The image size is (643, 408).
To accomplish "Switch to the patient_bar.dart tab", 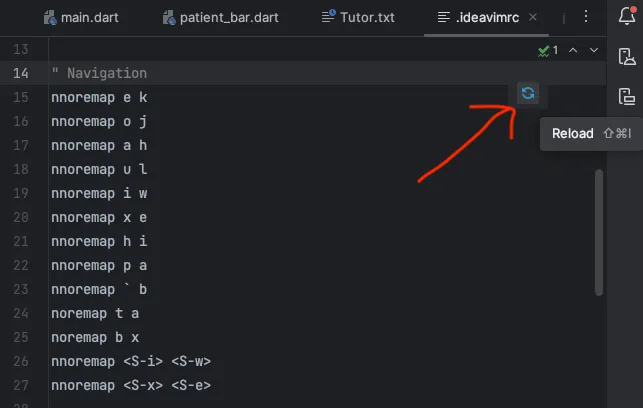I will click(x=220, y=18).
